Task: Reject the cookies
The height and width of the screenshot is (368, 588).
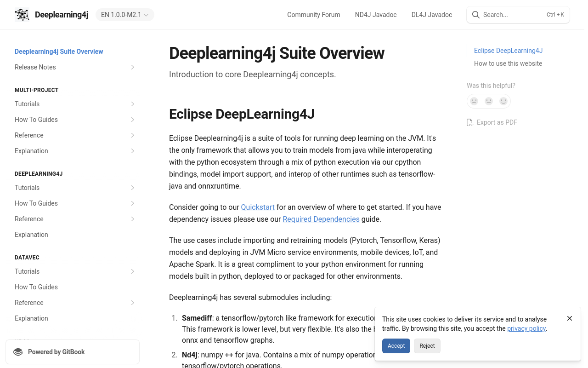Action: [427, 346]
